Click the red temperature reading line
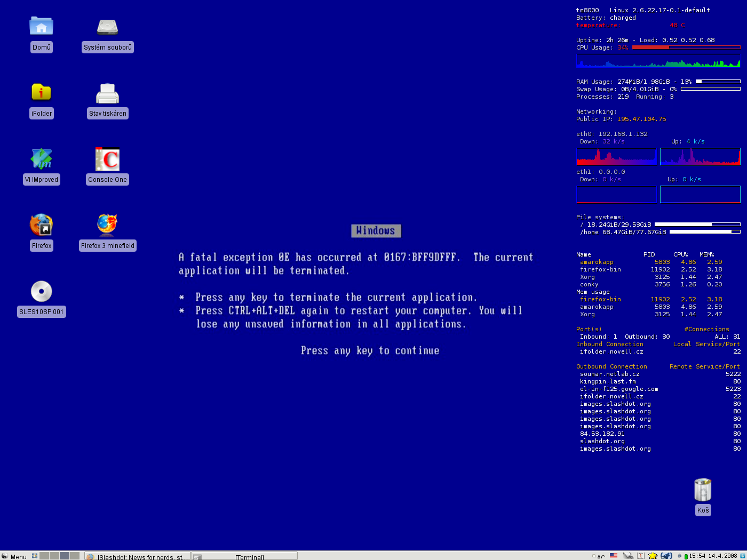This screenshot has height=560, width=747. (630, 25)
